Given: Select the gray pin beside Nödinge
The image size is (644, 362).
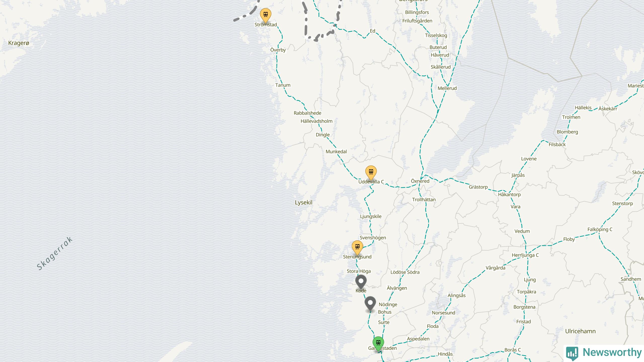Looking at the screenshot, I should click(x=370, y=304).
